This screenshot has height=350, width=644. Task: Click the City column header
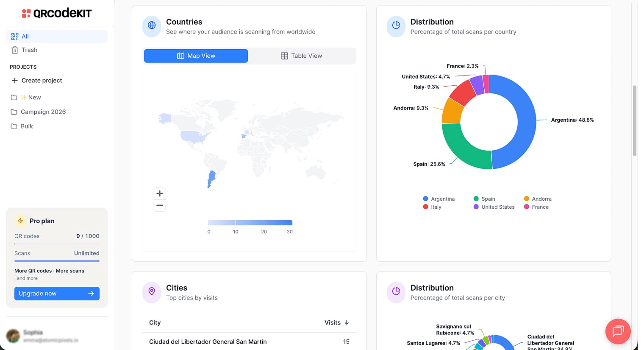tap(155, 323)
